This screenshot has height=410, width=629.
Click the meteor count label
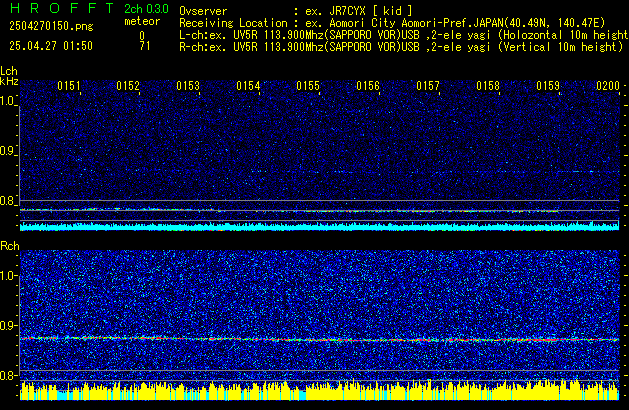pyautogui.click(x=142, y=21)
